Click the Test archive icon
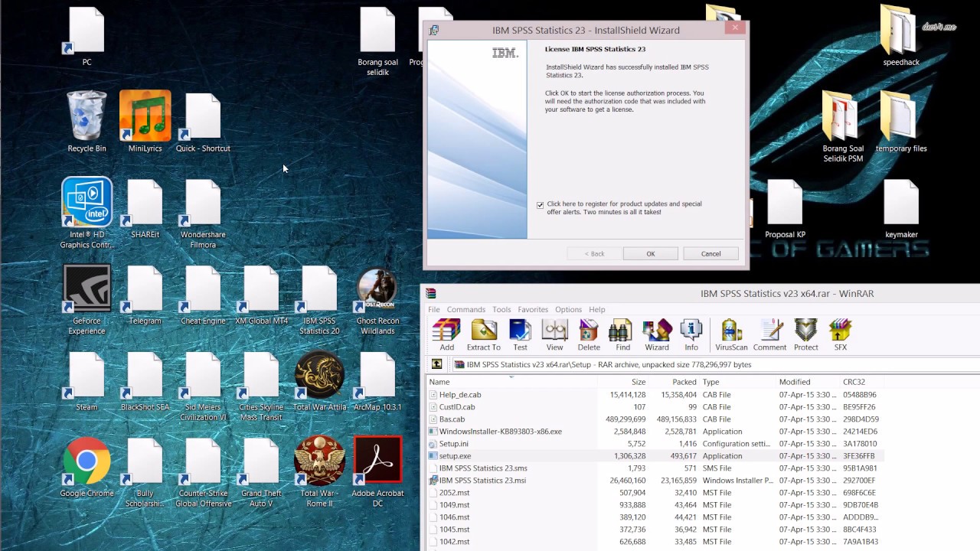This screenshot has width=980, height=551. click(520, 334)
